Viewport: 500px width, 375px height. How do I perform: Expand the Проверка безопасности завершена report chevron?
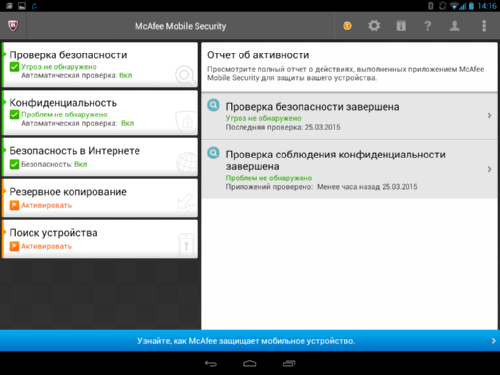(489, 115)
